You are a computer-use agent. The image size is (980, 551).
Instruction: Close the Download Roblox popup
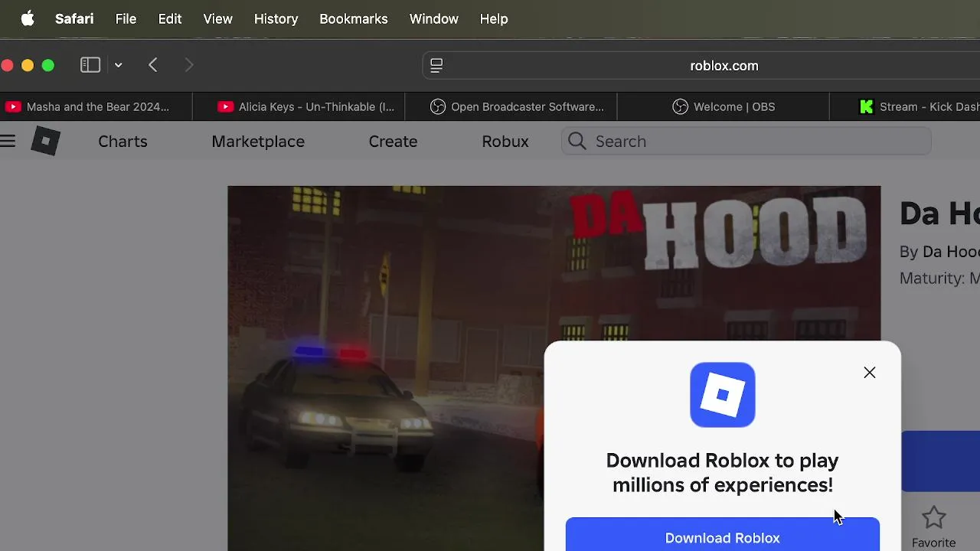pyautogui.click(x=870, y=373)
